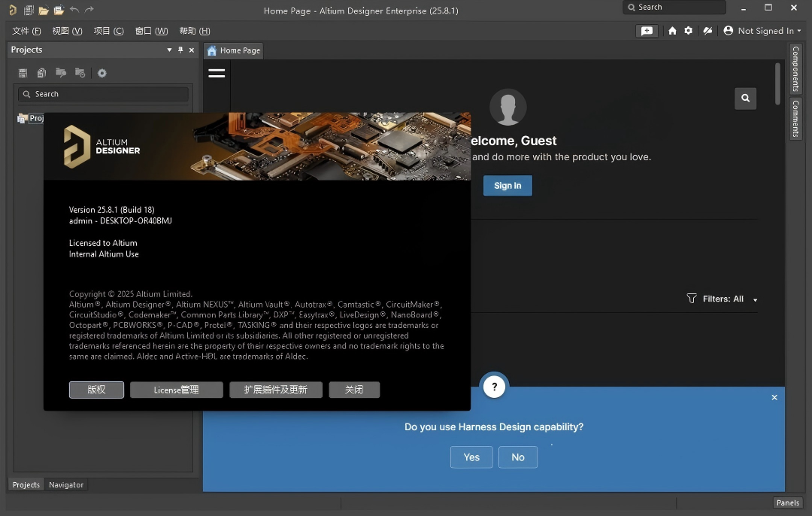Click the copy documents icon in Projects panel

pyautogui.click(x=41, y=73)
